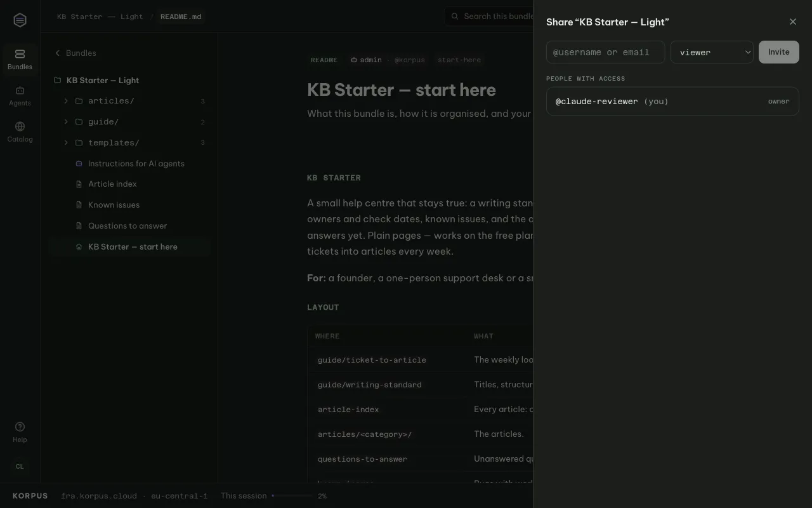Screen dimensions: 812x508
Task: Click the Known issues document icon
Action: [79, 205]
